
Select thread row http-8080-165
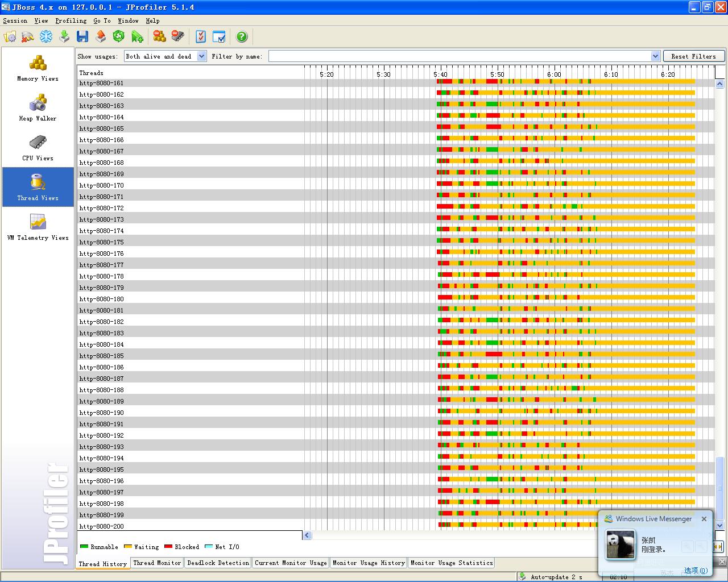coord(395,128)
